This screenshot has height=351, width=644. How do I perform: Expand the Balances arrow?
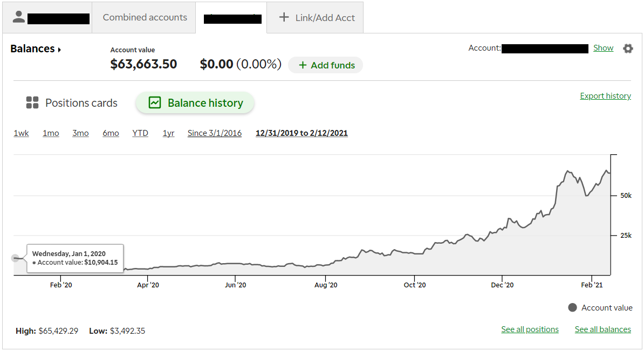(x=59, y=50)
